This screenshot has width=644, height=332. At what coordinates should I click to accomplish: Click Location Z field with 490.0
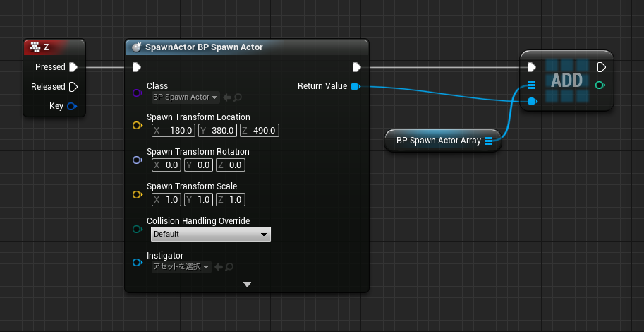pos(260,131)
